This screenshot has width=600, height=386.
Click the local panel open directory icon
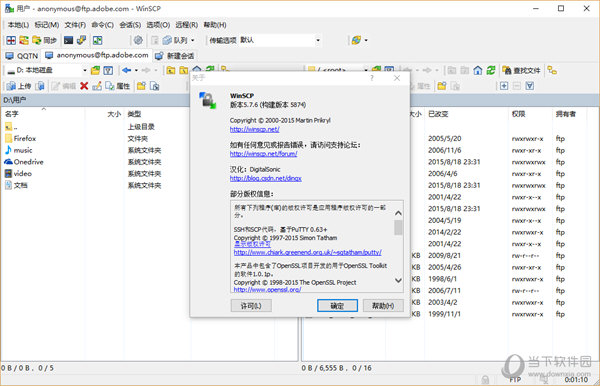click(x=95, y=70)
